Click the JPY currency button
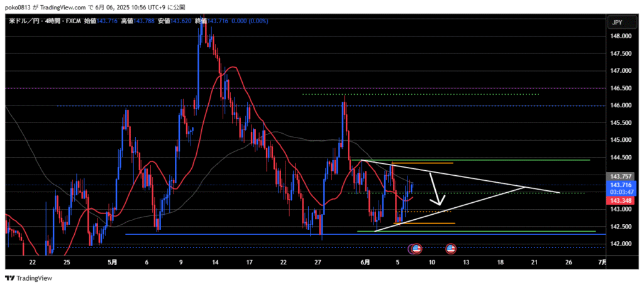The image size is (644, 287). pos(617,23)
